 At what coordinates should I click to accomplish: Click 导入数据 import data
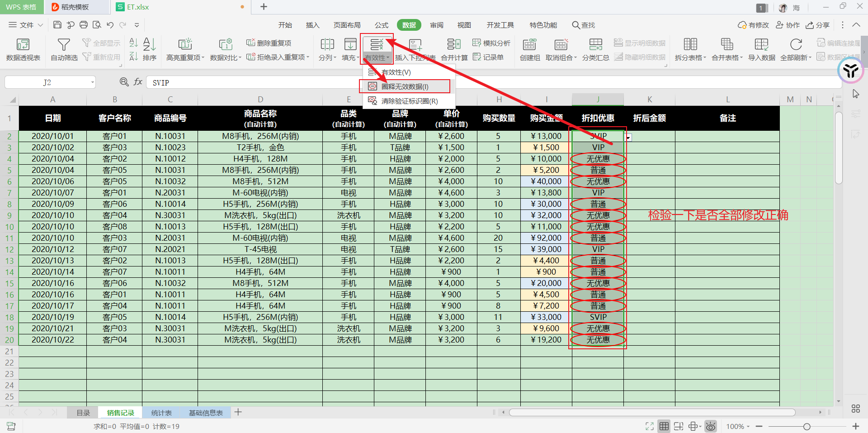[761, 50]
